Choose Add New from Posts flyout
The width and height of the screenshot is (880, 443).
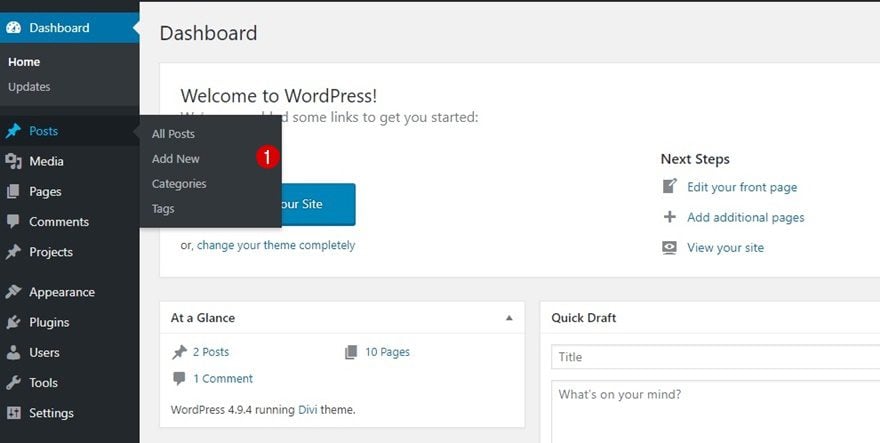pyautogui.click(x=176, y=159)
